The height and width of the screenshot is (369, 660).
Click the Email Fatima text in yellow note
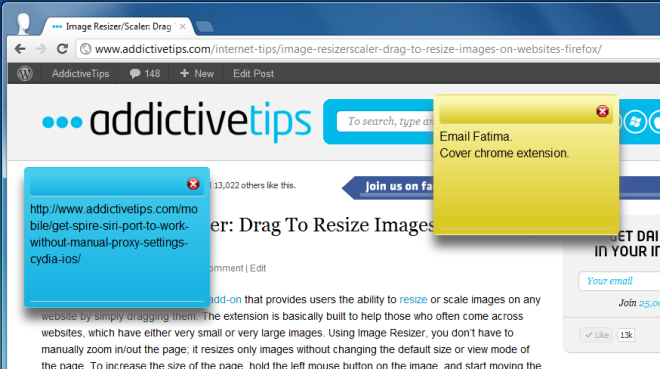476,137
